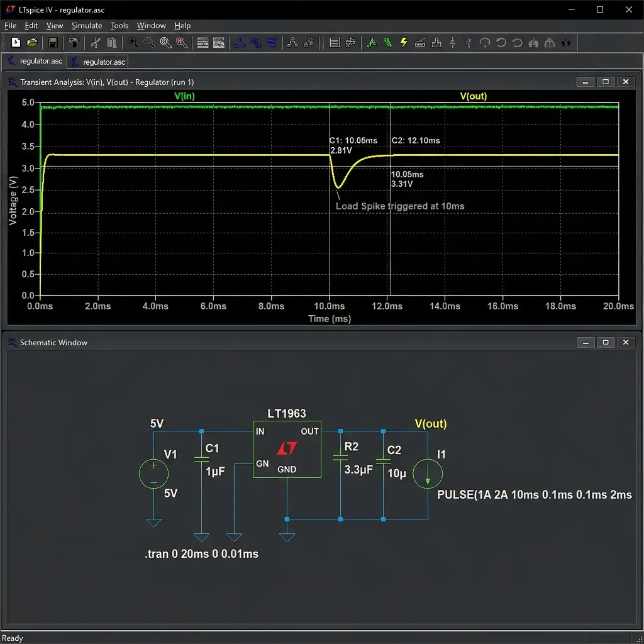Click the V(out) net label in schematic
The image size is (644, 644).
(x=431, y=423)
